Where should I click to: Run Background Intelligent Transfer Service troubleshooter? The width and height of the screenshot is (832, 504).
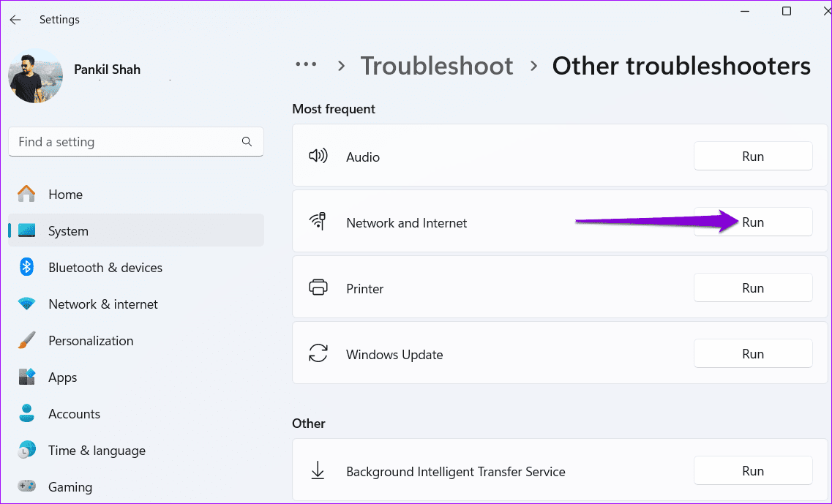click(x=753, y=471)
